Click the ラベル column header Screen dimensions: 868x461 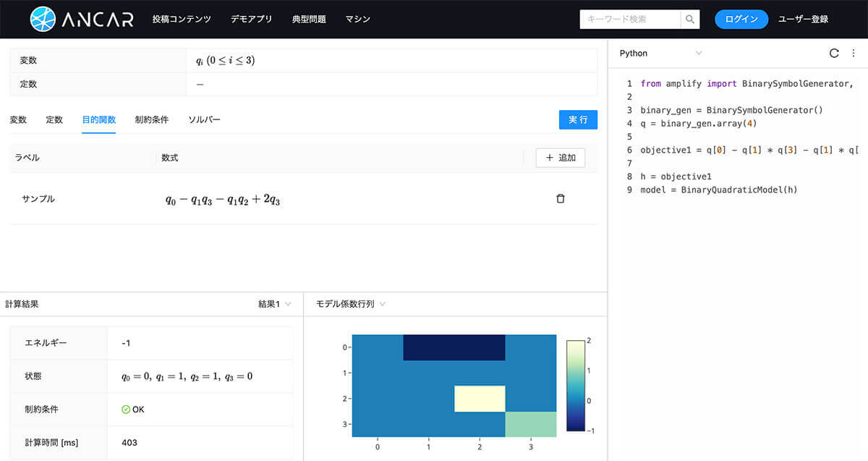point(27,158)
